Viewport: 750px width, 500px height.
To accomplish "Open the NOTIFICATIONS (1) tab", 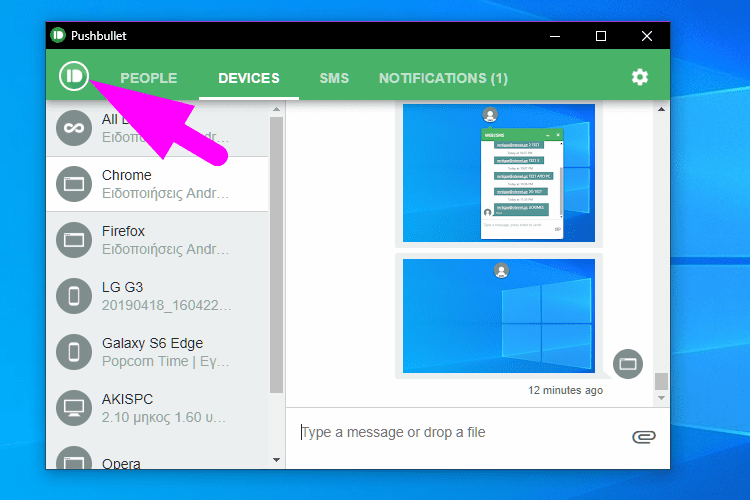I will [x=443, y=78].
